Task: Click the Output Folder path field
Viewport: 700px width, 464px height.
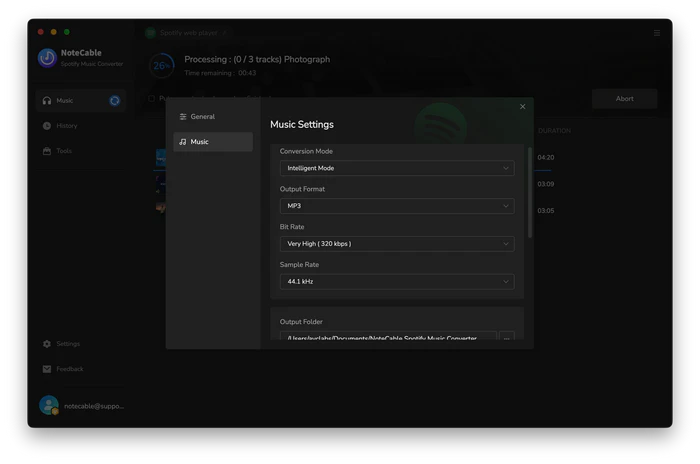Action: (x=388, y=337)
